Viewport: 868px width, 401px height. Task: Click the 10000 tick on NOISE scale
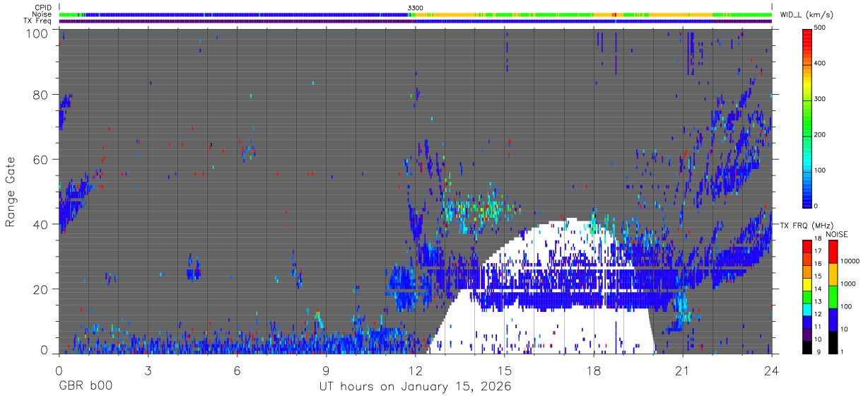click(x=849, y=261)
